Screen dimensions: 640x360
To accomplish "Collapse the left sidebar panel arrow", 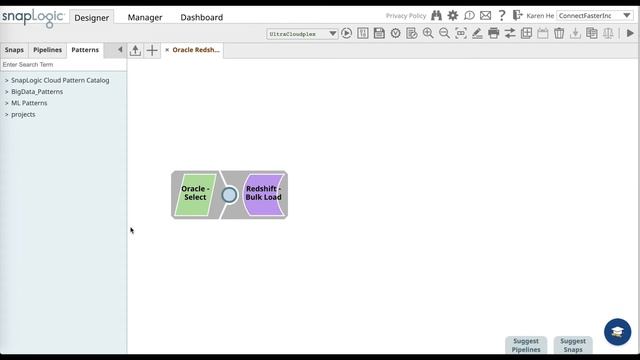I will [x=120, y=49].
